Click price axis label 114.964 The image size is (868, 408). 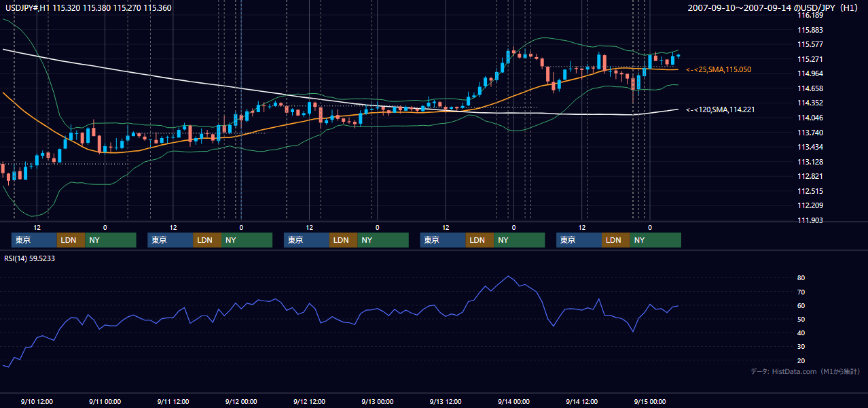point(810,73)
